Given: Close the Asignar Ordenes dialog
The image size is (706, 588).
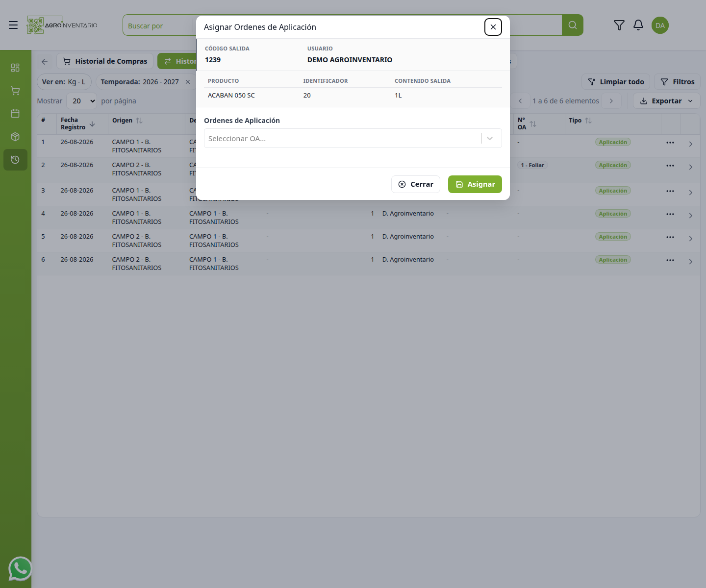Looking at the screenshot, I should 493,27.
